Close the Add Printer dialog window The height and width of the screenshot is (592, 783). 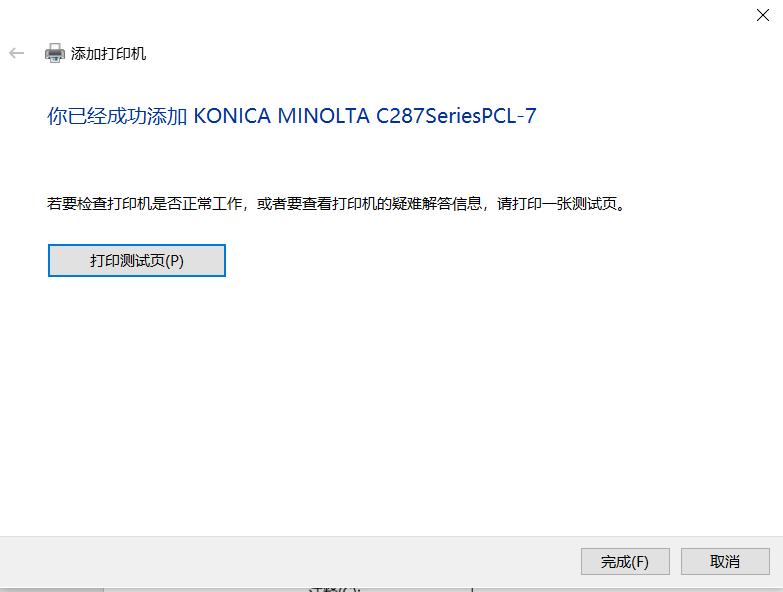point(763,15)
